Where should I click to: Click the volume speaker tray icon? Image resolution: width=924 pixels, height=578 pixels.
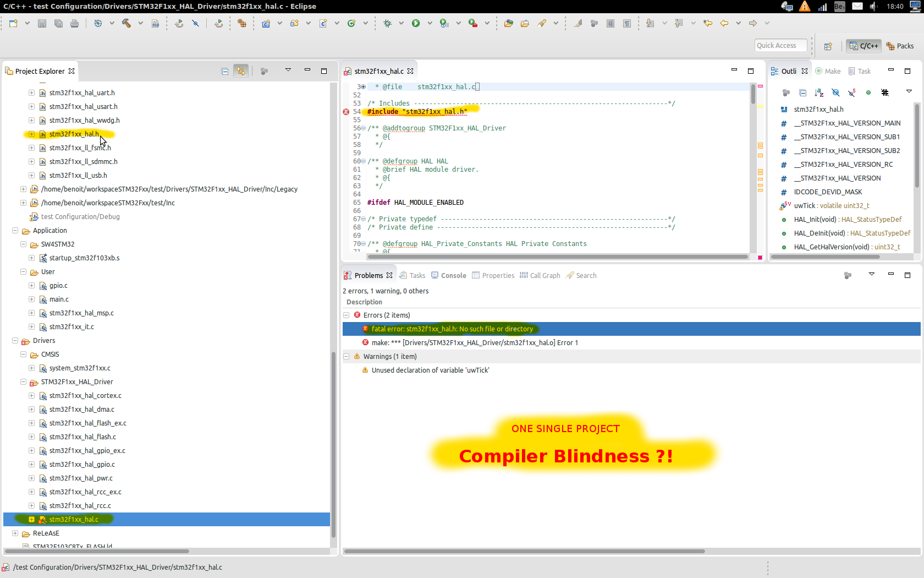(x=874, y=6)
